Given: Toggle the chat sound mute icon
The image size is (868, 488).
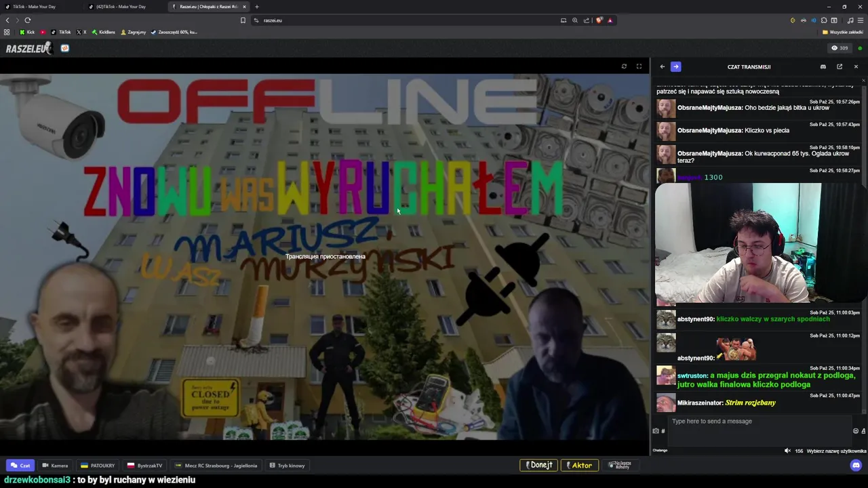Looking at the screenshot, I should pyautogui.click(x=787, y=451).
